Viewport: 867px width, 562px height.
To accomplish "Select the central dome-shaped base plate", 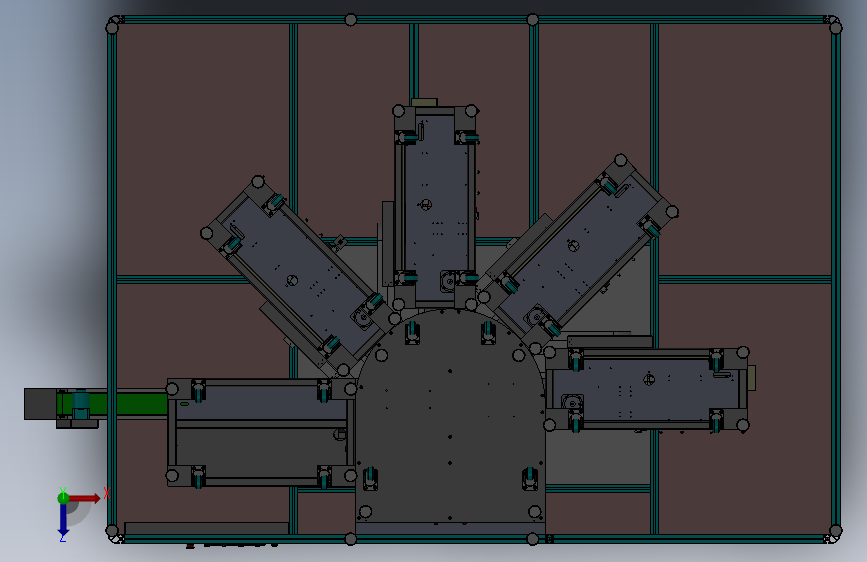I will (450, 418).
